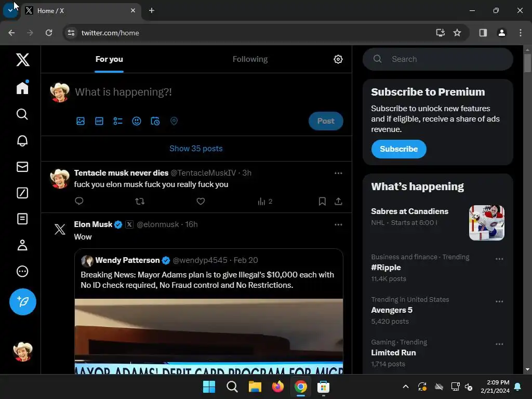Viewport: 532px width, 399px height.
Task: View analytics of TentacleMuskIV post
Action: (x=264, y=202)
